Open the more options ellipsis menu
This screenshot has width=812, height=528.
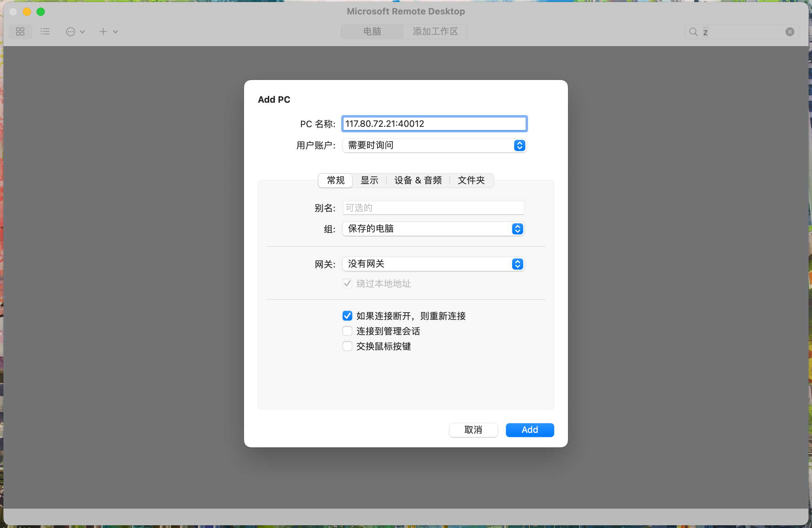pos(70,31)
